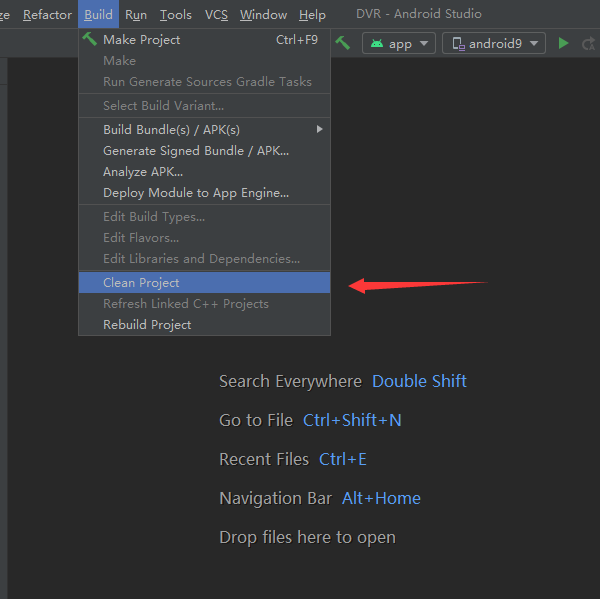Screen dimensions: 600x599
Task: Click the Go to File label
Action: [256, 420]
